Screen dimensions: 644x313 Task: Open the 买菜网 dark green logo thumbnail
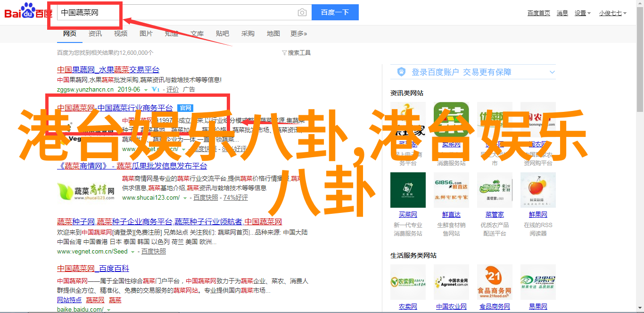[408, 190]
